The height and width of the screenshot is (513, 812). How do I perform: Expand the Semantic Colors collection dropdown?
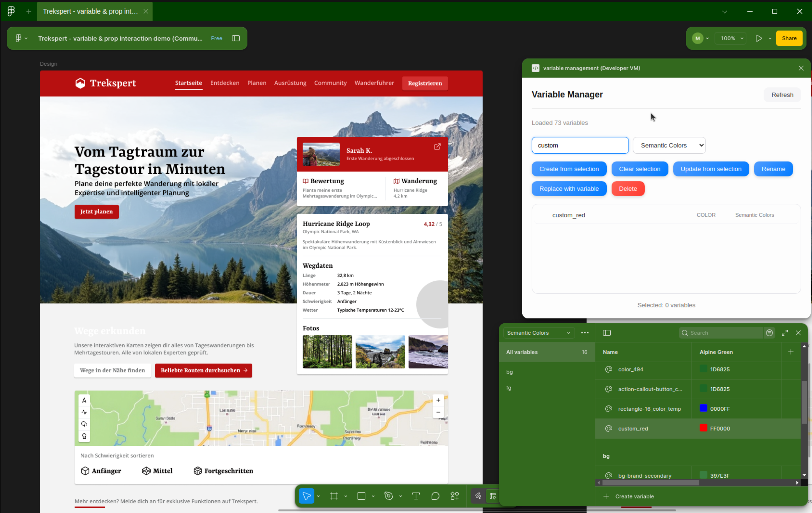(538, 333)
